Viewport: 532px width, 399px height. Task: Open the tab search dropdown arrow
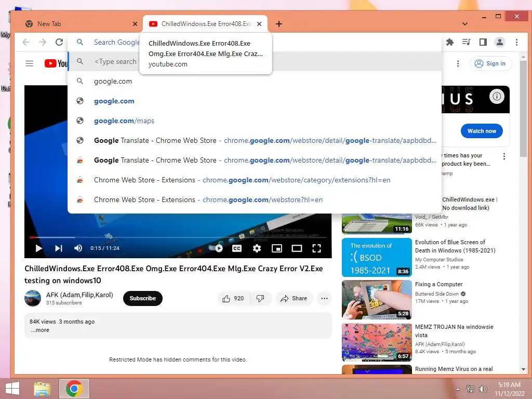pos(465,24)
